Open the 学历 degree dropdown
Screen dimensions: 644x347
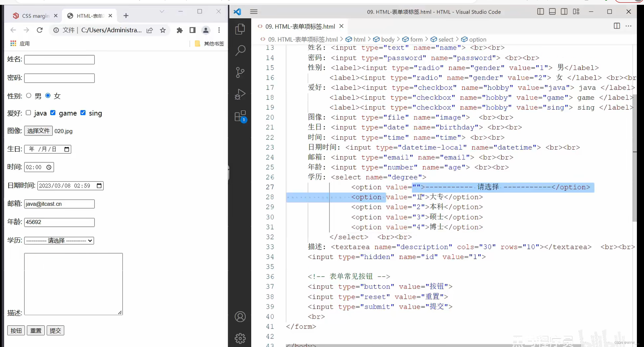click(59, 241)
